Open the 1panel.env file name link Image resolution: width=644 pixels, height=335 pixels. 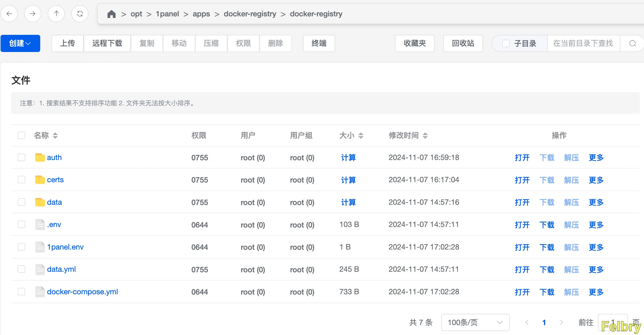[65, 247]
